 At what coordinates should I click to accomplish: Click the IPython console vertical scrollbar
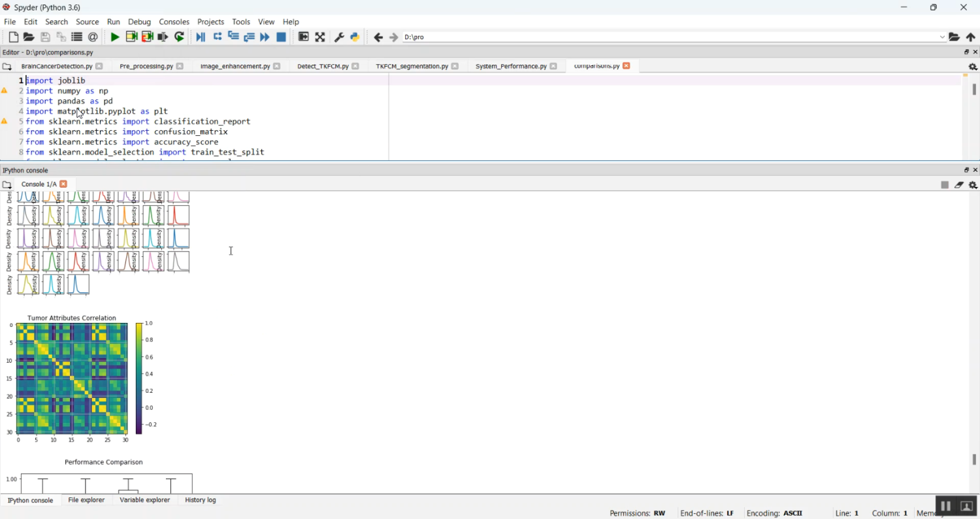point(974,459)
